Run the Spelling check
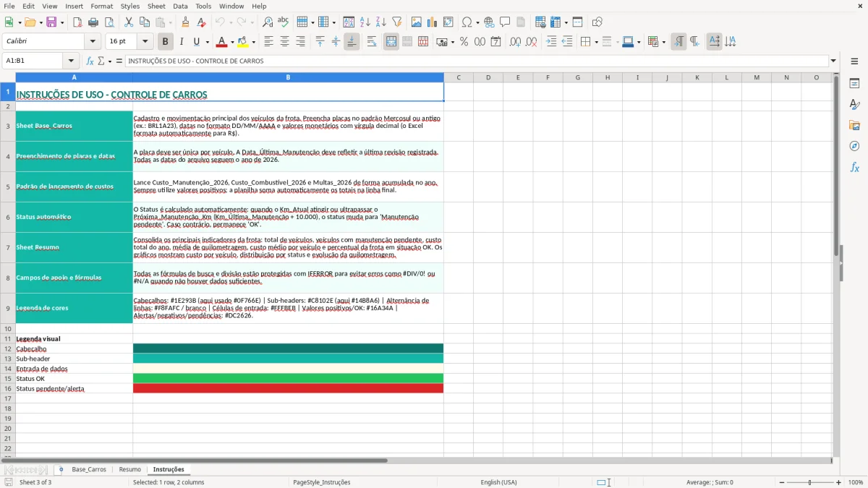Image resolution: width=868 pixels, height=488 pixels. 283,22
